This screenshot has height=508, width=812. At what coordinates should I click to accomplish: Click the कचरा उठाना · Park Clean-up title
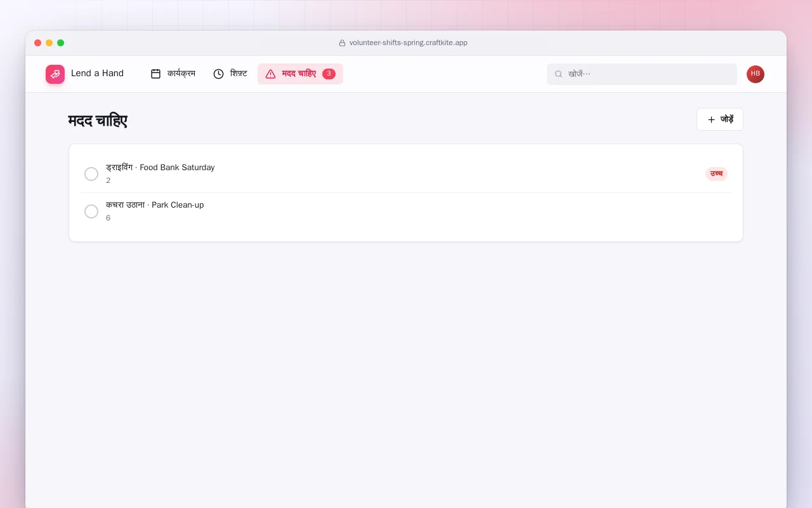tap(155, 205)
